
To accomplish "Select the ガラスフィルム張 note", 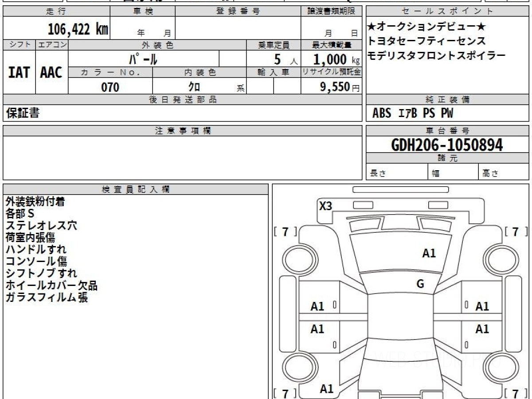I will [x=47, y=297].
